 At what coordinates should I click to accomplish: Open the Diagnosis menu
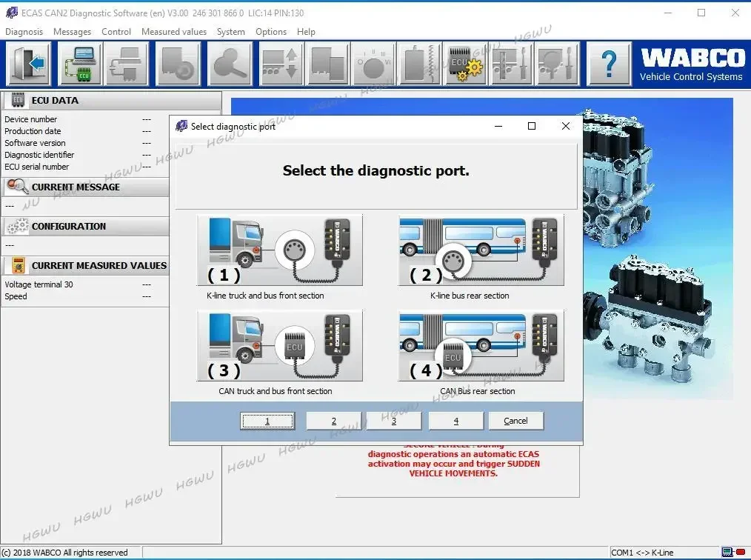(x=24, y=32)
